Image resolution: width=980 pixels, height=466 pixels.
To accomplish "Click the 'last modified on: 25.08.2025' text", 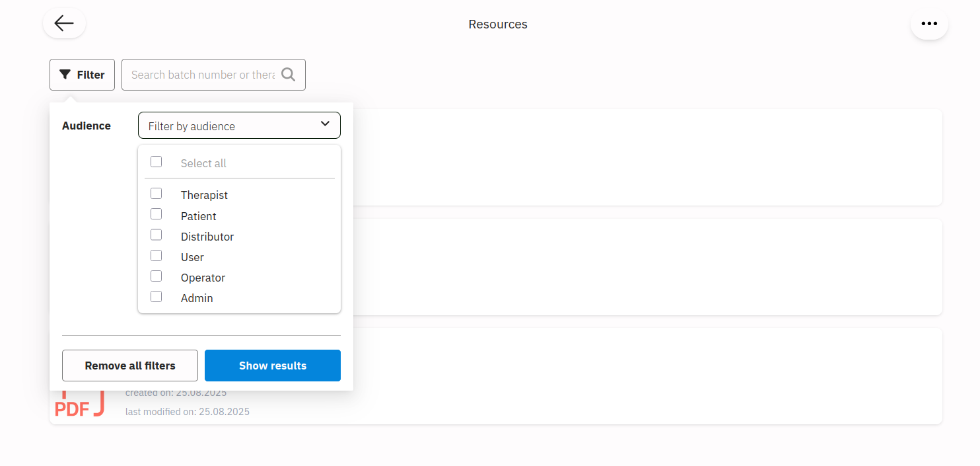I will (188, 412).
